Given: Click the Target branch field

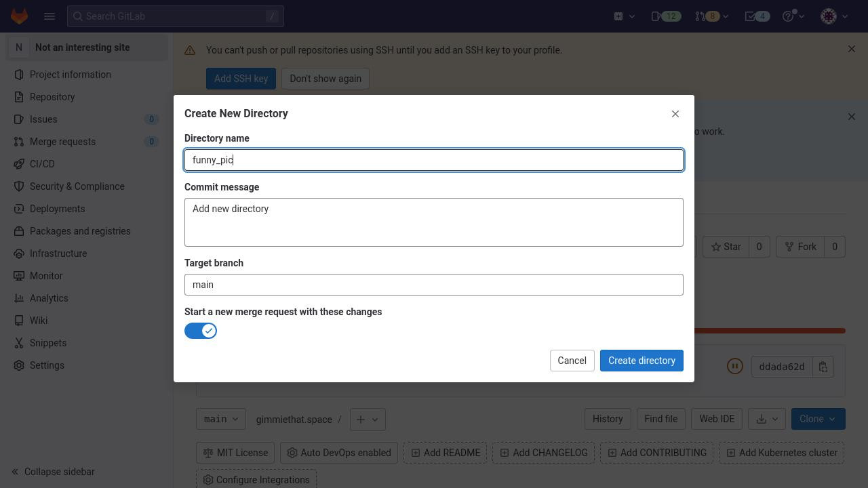Looking at the screenshot, I should pos(434,285).
